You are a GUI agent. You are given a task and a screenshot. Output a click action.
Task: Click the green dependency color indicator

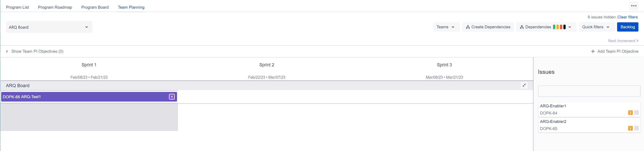coord(554,27)
